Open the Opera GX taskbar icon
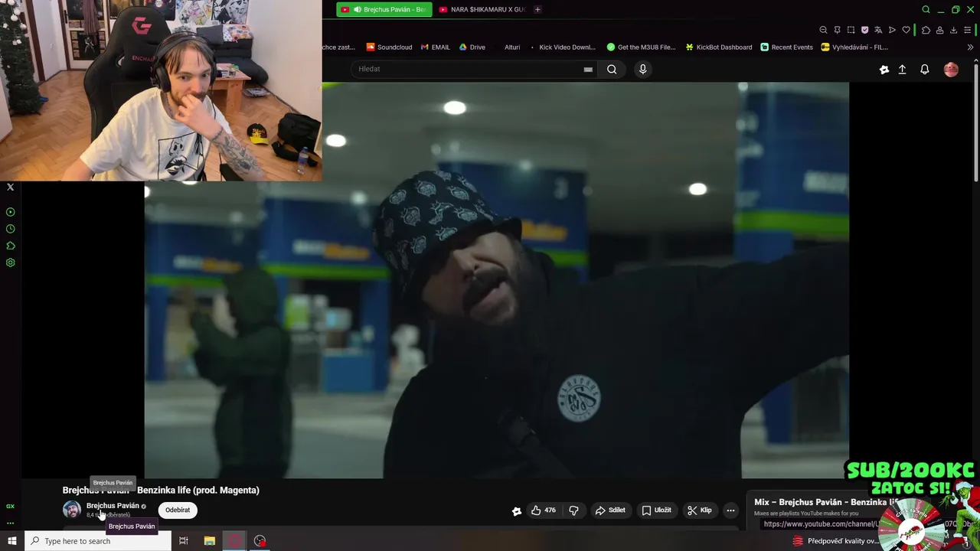The width and height of the screenshot is (980, 551). (x=235, y=541)
